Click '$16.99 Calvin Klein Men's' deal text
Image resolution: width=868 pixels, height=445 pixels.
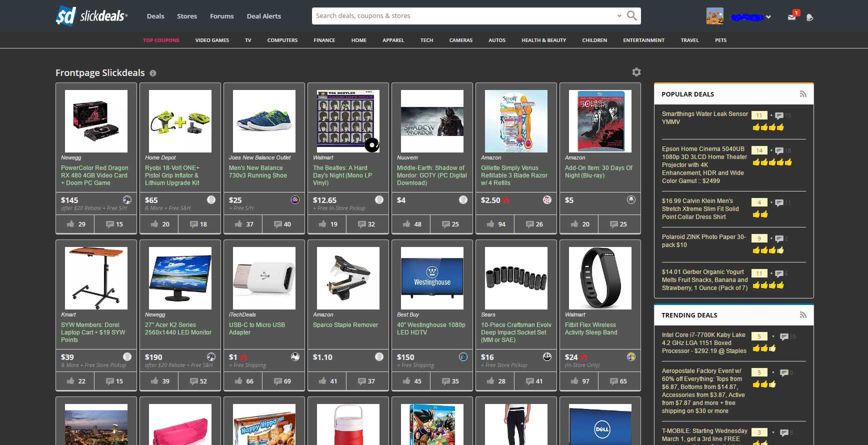pyautogui.click(x=700, y=209)
